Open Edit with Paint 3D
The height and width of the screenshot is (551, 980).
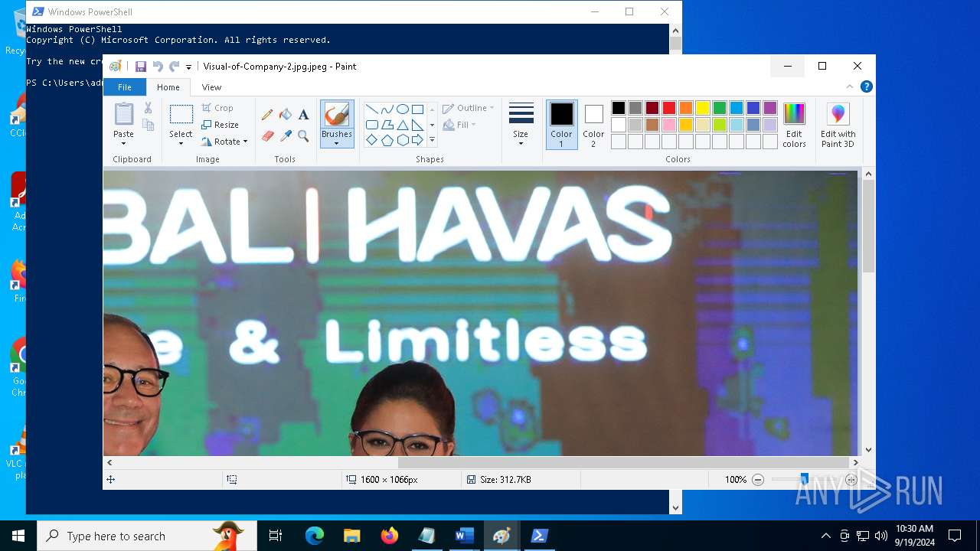click(838, 125)
